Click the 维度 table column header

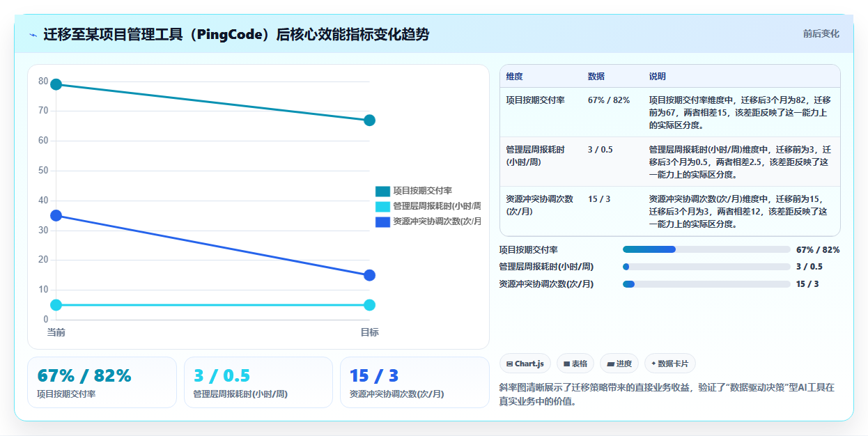click(x=514, y=77)
